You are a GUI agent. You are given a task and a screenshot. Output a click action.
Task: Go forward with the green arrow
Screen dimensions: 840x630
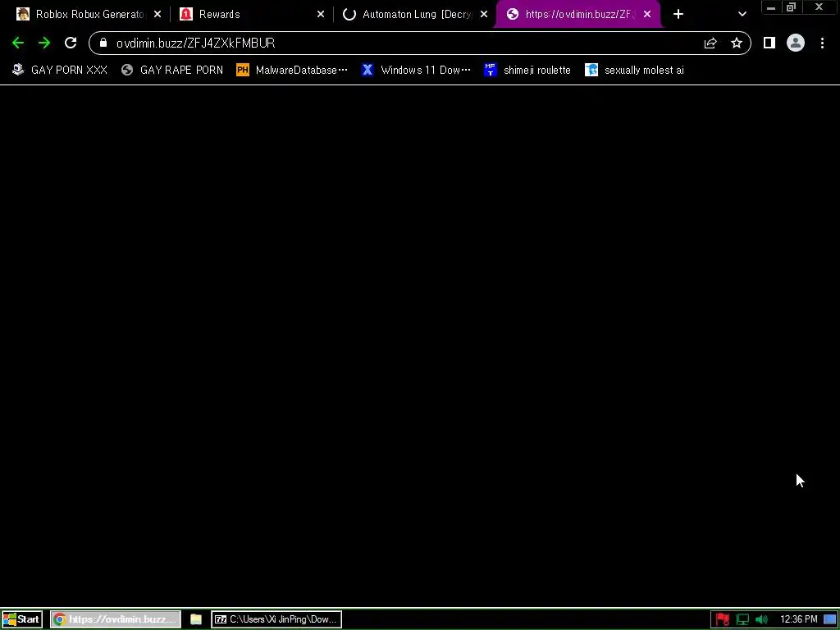44,43
